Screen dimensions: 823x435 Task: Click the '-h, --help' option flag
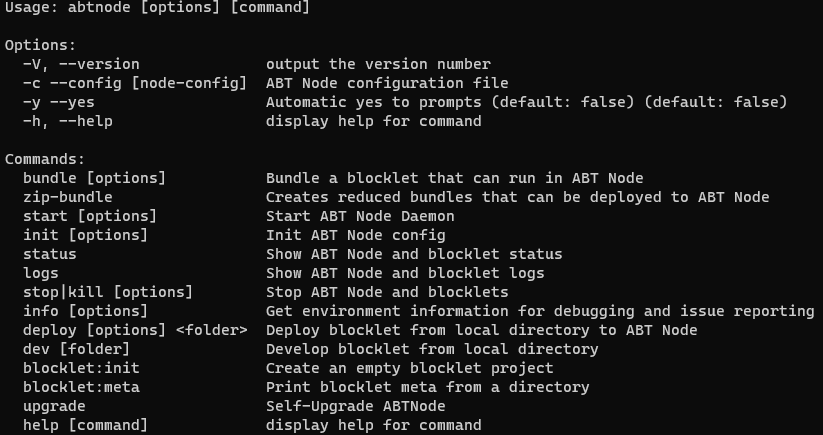(68, 122)
